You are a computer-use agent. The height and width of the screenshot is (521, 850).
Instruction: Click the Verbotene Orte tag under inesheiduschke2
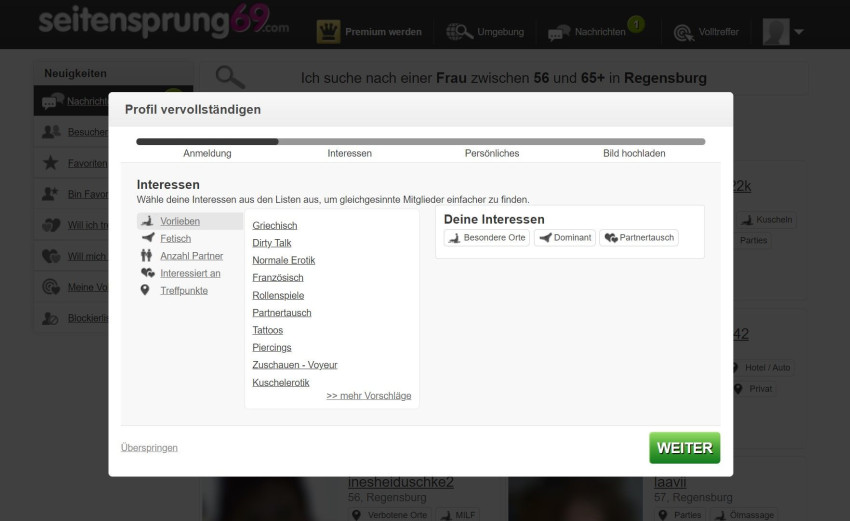(x=390, y=514)
